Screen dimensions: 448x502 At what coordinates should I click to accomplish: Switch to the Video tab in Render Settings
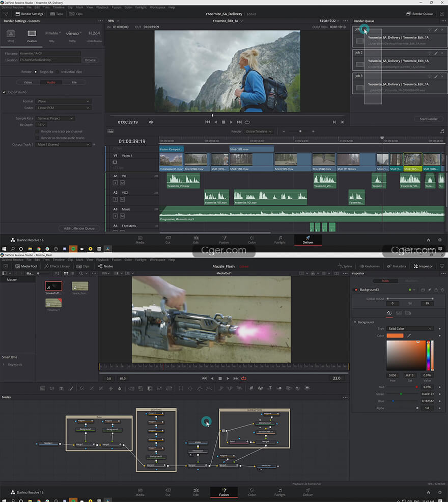[28, 82]
